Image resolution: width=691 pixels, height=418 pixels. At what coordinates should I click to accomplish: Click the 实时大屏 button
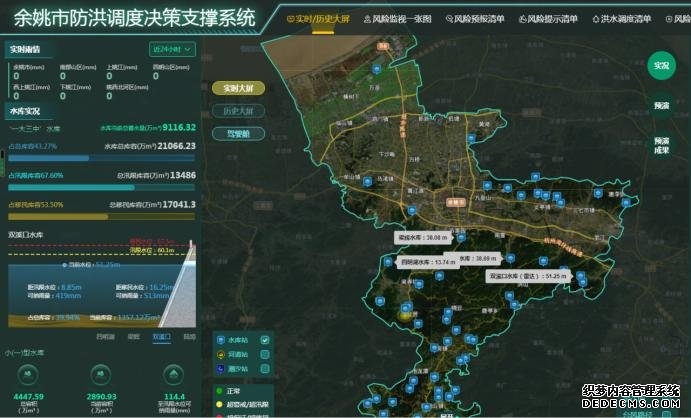click(x=238, y=88)
